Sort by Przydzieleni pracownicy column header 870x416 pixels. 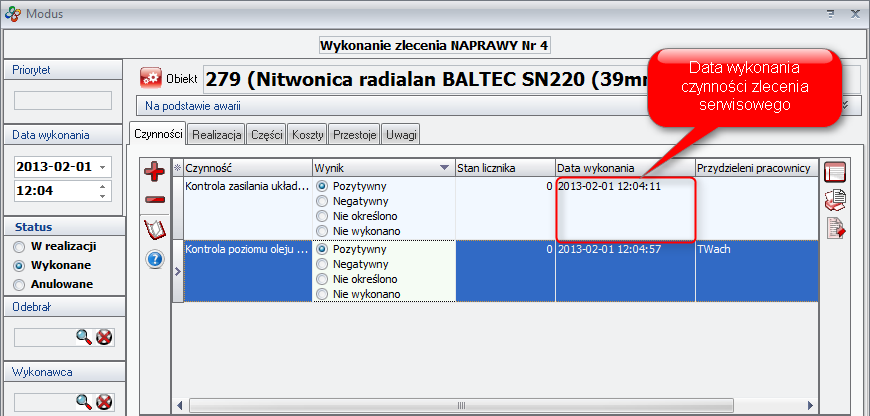(756, 168)
